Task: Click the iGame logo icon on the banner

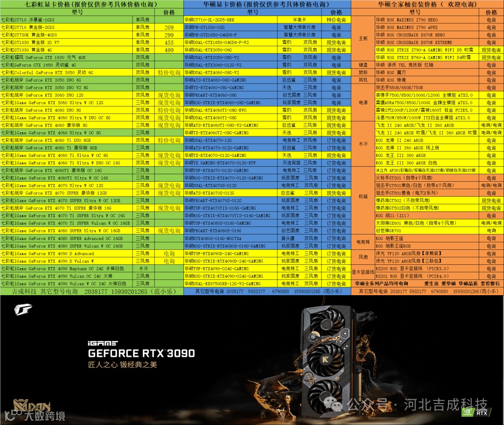Action: point(23,310)
